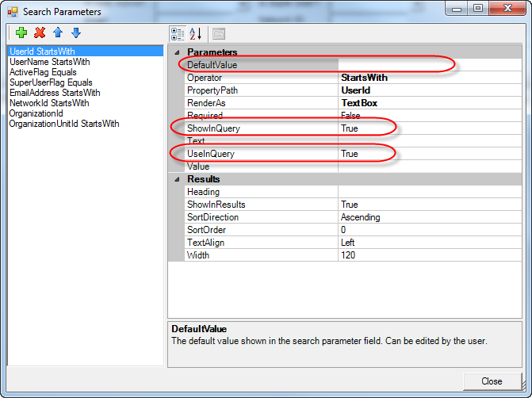This screenshot has width=532, height=398.
Task: Click the DefaultValue input field
Action: click(x=396, y=65)
